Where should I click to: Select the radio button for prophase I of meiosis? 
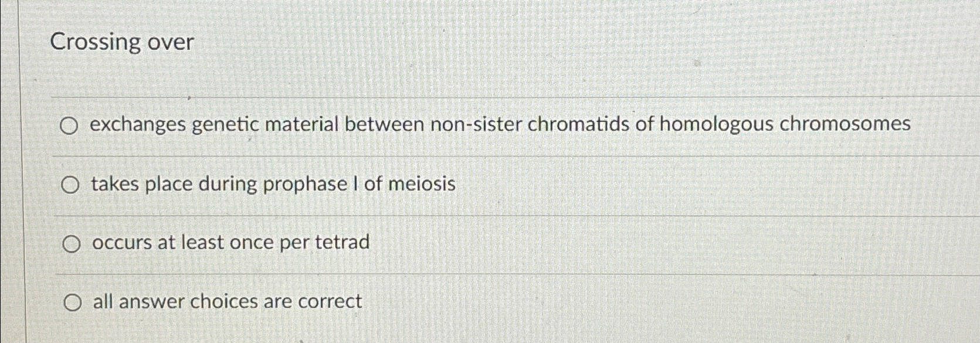click(72, 184)
